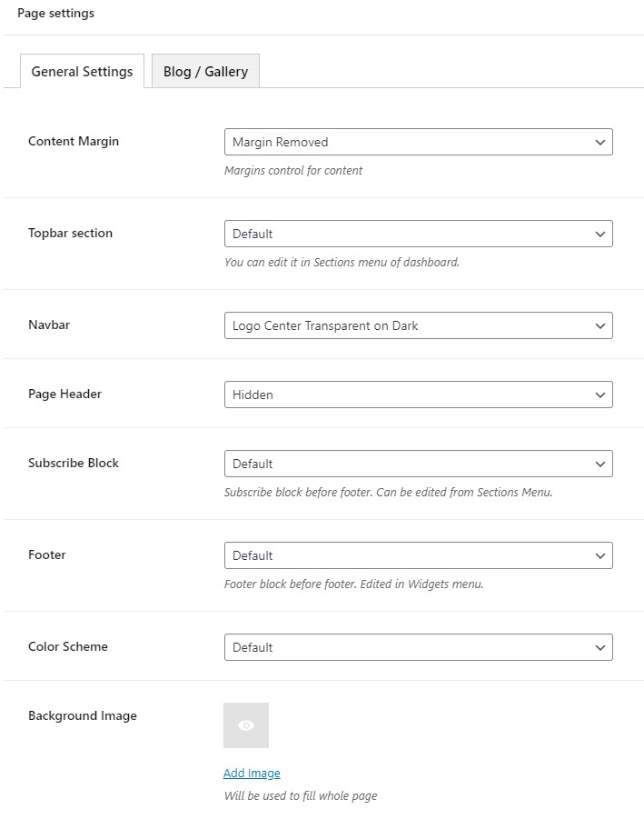Click the Topbar section field label
The height and width of the screenshot is (819, 644).
70,233
